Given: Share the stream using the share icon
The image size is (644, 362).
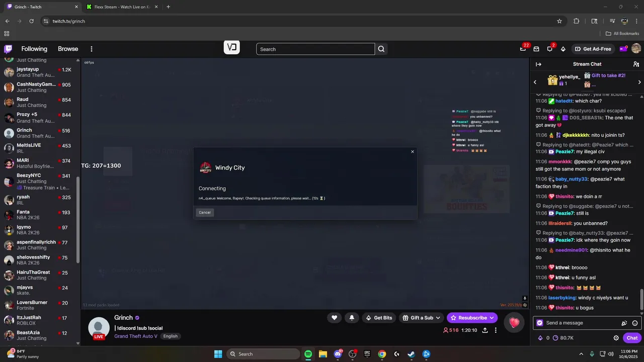Looking at the screenshot, I should pyautogui.click(x=485, y=330).
